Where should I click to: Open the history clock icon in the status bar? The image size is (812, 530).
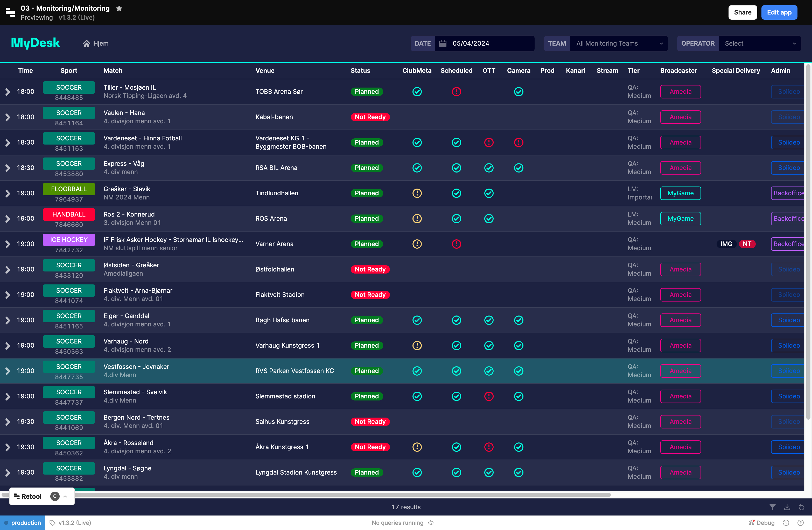(x=786, y=522)
